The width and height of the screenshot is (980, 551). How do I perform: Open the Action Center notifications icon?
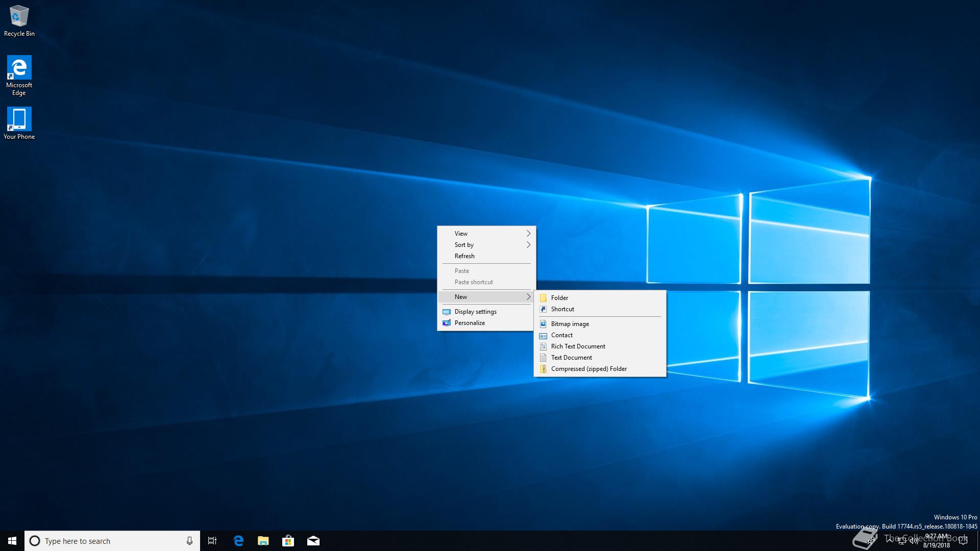coord(963,541)
